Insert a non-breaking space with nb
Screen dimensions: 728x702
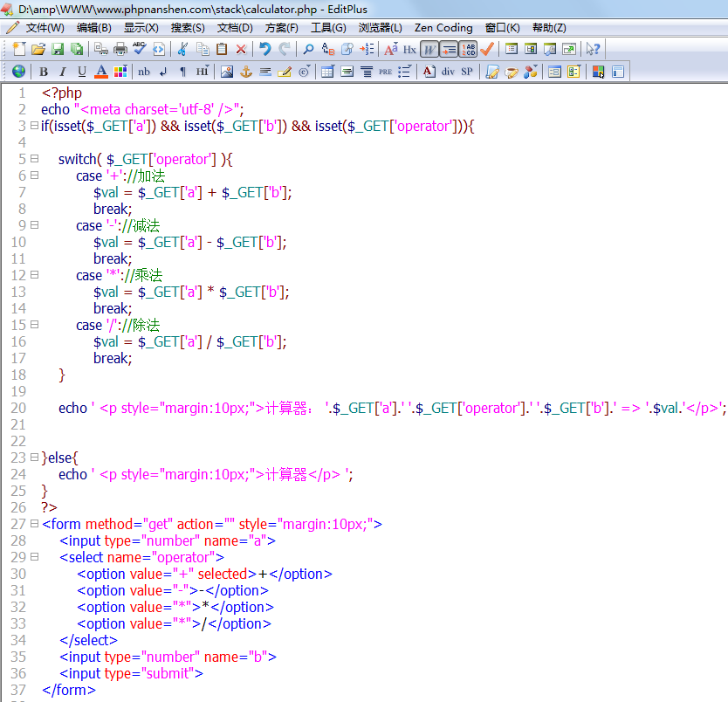144,72
